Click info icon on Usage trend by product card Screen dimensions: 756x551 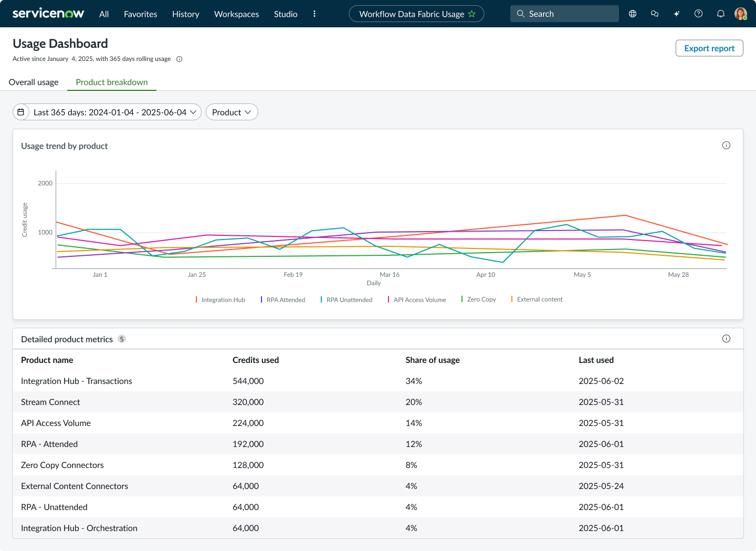pos(726,145)
